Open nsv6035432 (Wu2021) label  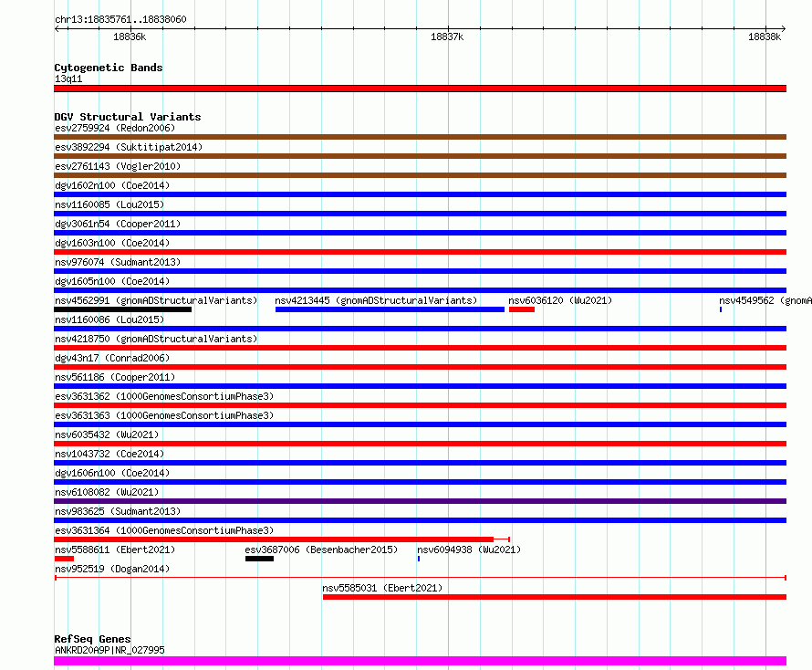107,434
